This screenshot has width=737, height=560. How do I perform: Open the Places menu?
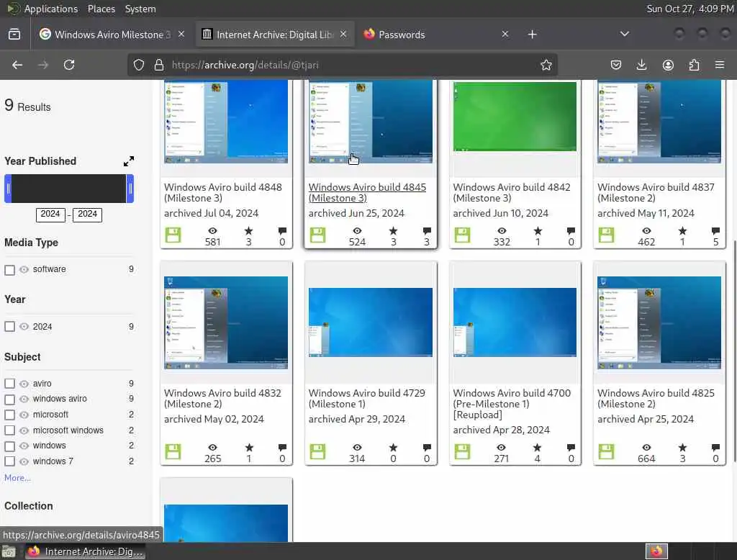tap(101, 9)
